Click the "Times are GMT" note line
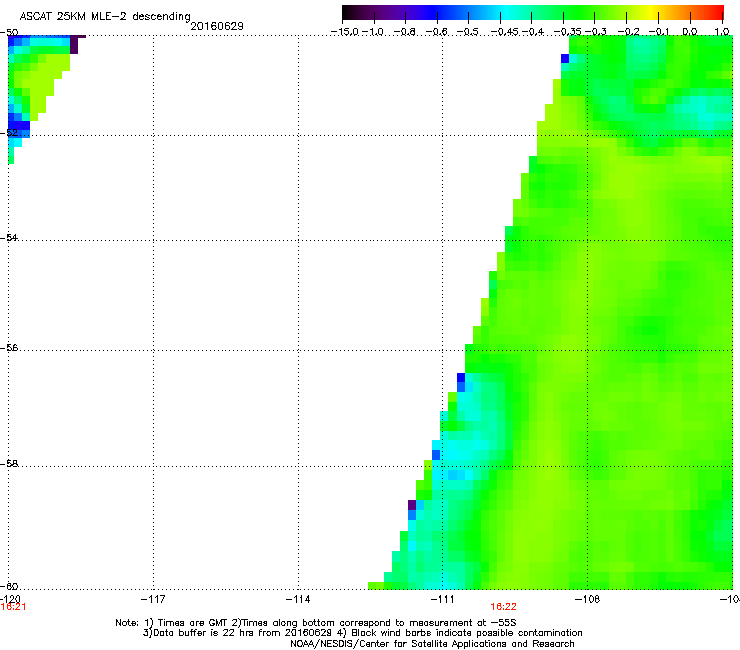 point(316,623)
